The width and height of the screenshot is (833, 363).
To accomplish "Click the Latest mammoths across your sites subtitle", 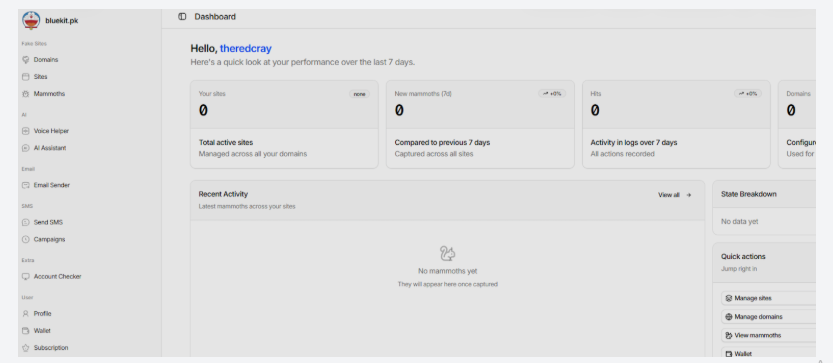I will tap(247, 206).
